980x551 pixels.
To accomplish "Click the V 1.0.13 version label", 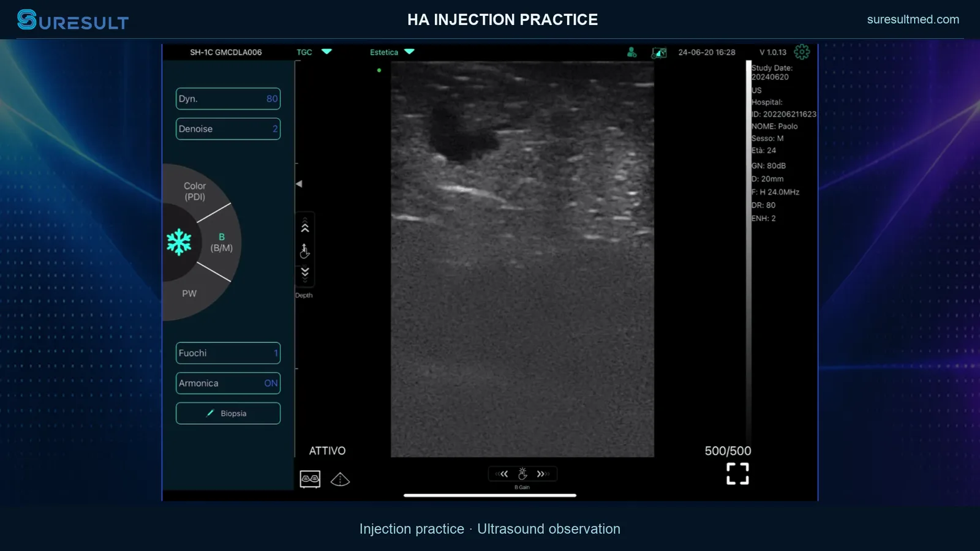I will [773, 52].
